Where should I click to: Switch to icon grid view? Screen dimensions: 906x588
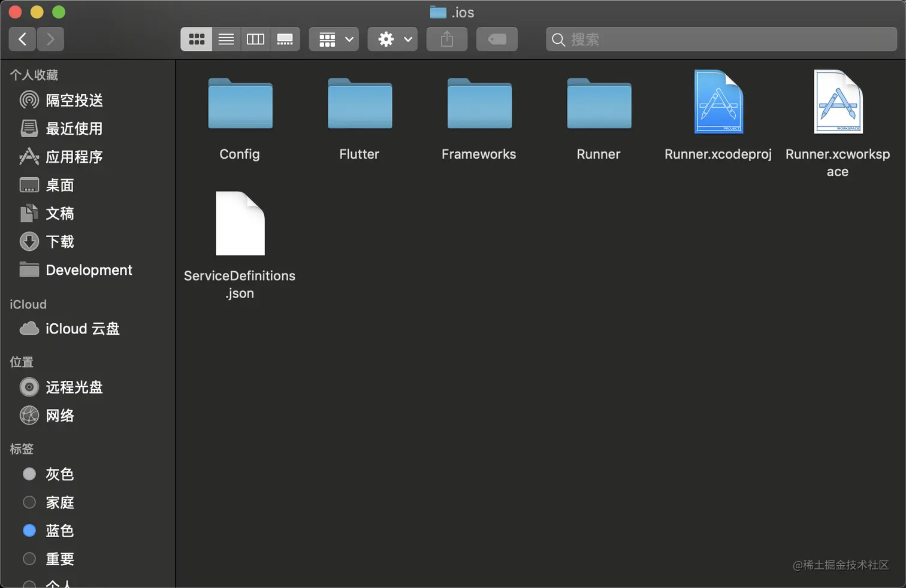click(x=197, y=40)
